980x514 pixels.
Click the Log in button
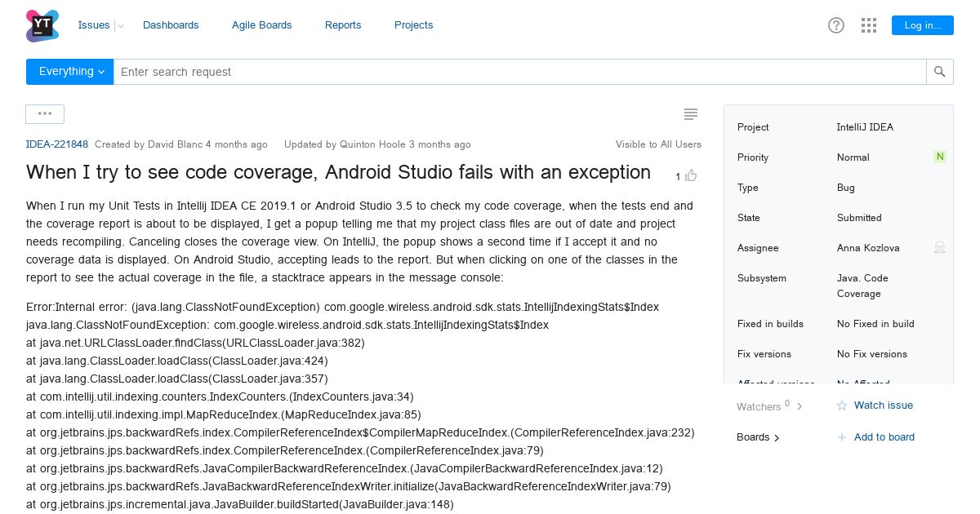tap(922, 25)
